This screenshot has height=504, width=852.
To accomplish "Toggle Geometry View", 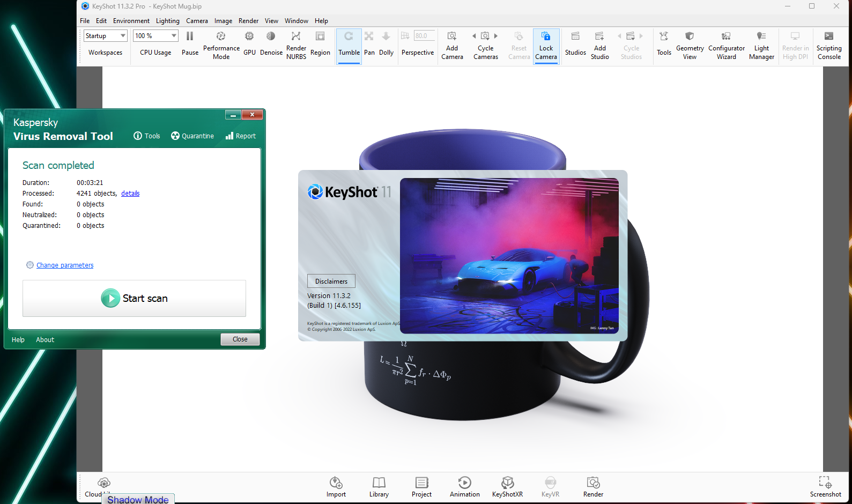I will point(690,45).
